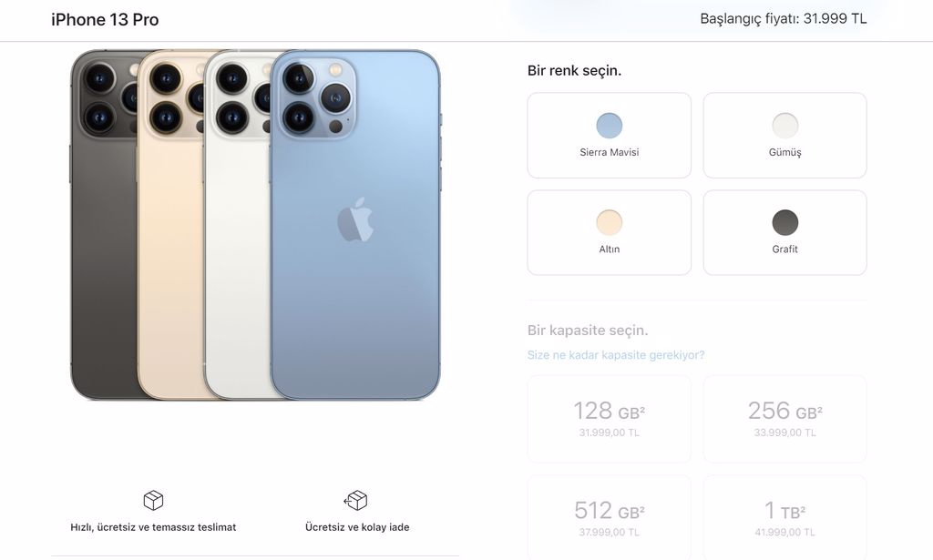Select the 512 GB capacity card
The height and width of the screenshot is (560, 933).
point(610,517)
